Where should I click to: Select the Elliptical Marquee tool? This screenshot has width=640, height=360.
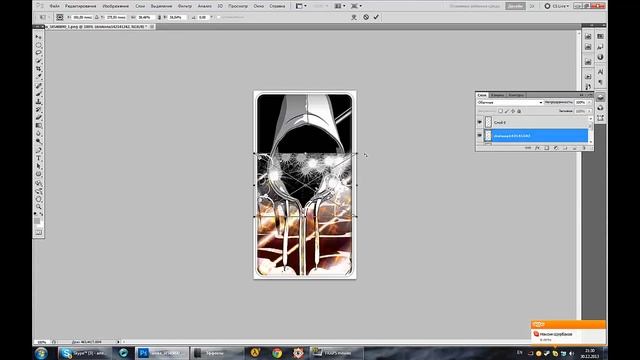[38, 45]
